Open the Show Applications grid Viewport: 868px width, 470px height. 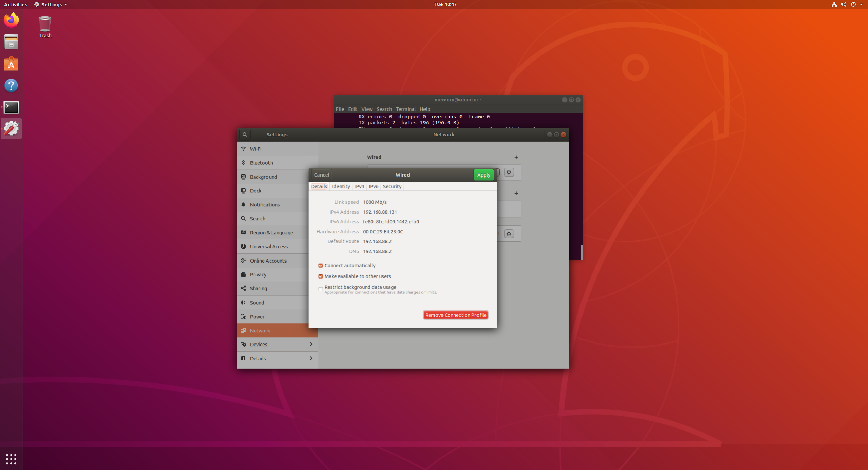tap(11, 459)
